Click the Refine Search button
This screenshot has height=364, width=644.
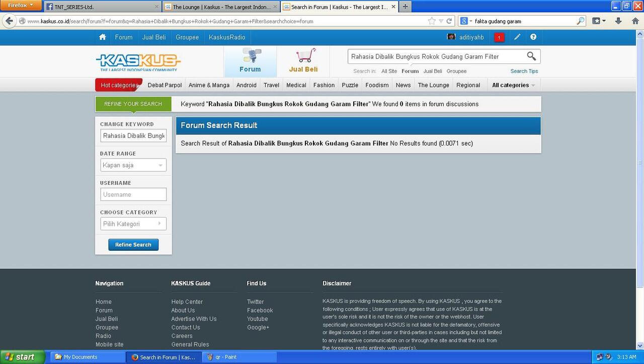tap(133, 245)
